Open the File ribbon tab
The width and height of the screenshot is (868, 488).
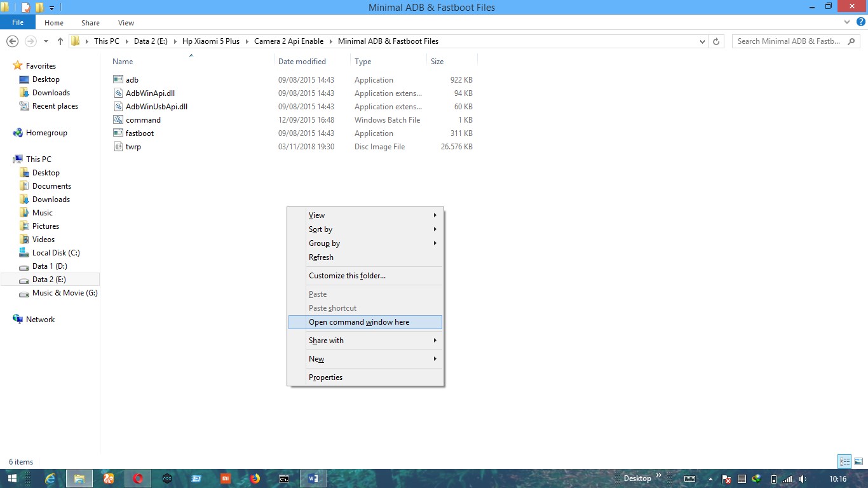click(x=18, y=22)
